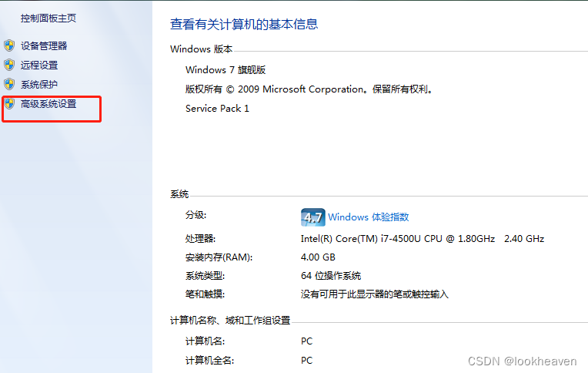Click the 分级: label
The image size is (588, 373).
[x=195, y=215]
